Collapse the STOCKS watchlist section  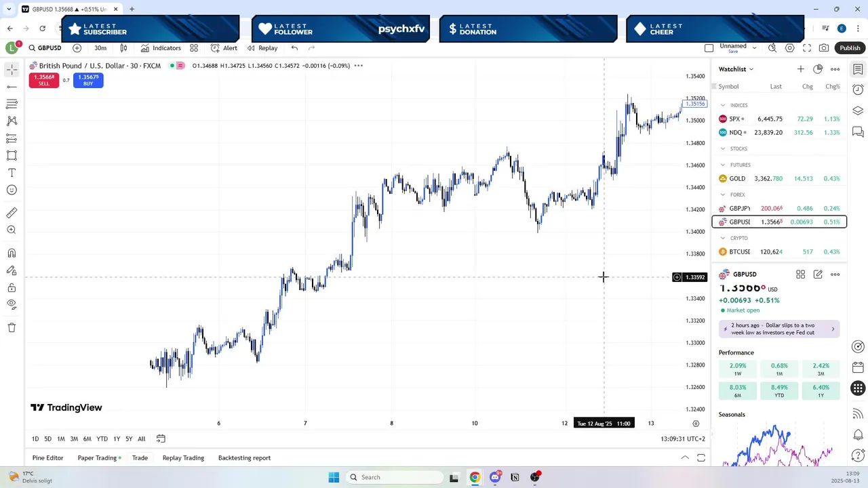tap(723, 148)
